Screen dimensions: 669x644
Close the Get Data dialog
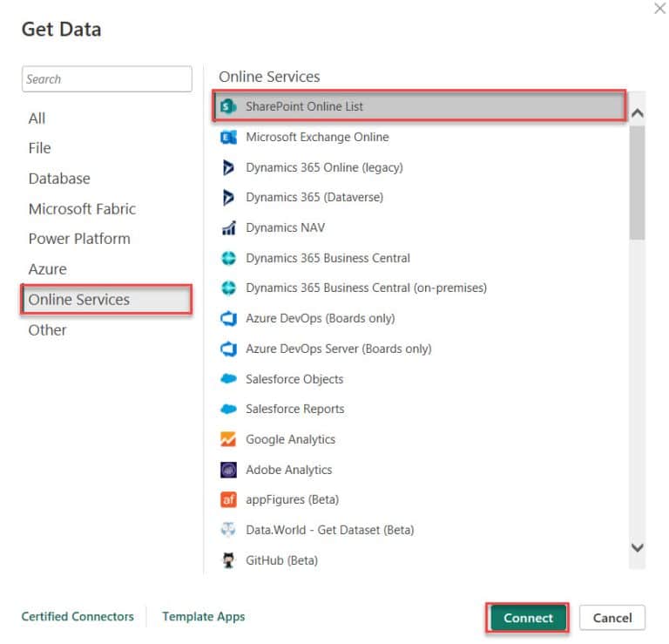659,8
